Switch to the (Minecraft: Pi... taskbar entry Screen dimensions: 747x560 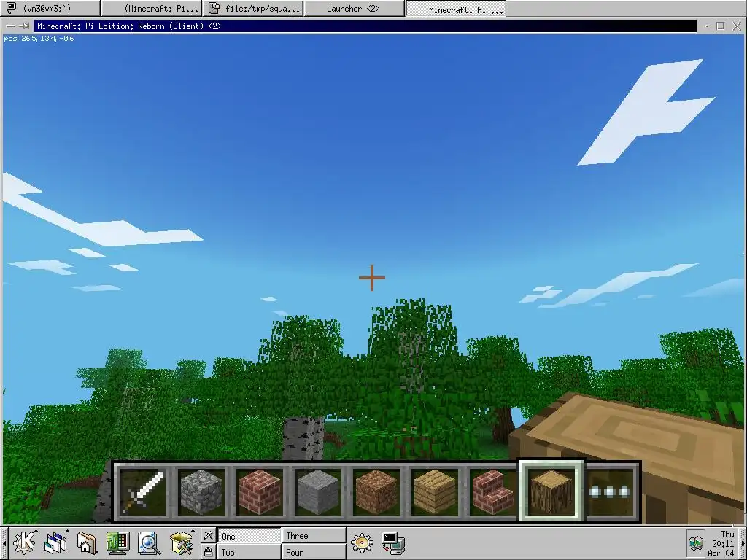pyautogui.click(x=152, y=9)
